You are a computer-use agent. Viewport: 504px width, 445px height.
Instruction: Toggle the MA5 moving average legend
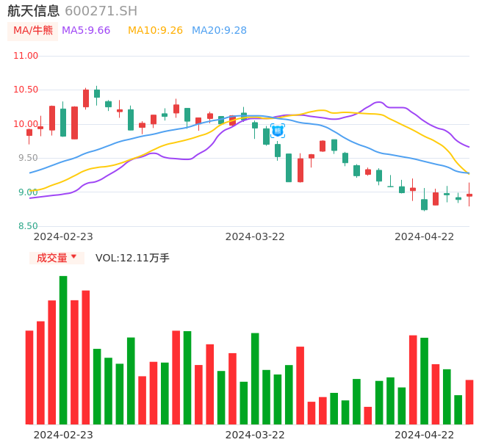tap(86, 31)
